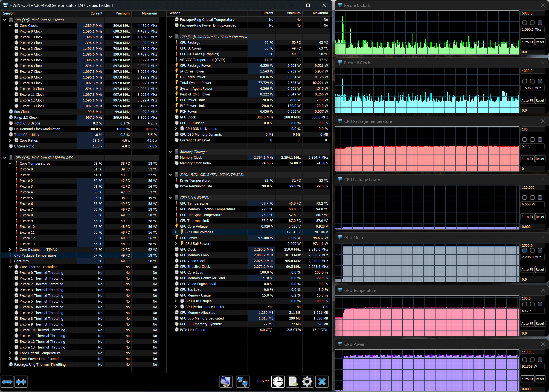Viewport: 549px width, 392px height.
Task: Expand the GPU Rail Voltages row
Action: click(x=176, y=232)
